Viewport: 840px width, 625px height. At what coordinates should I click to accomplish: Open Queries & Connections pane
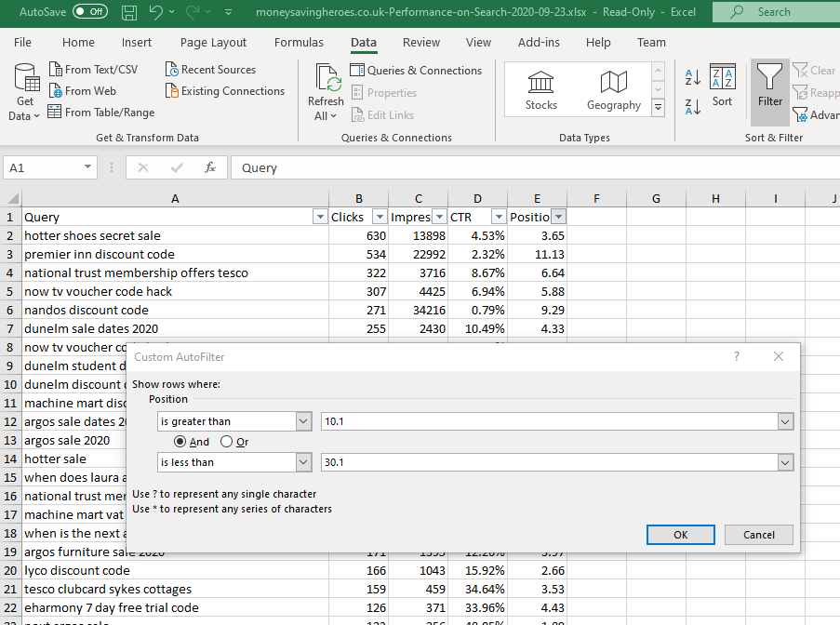416,70
